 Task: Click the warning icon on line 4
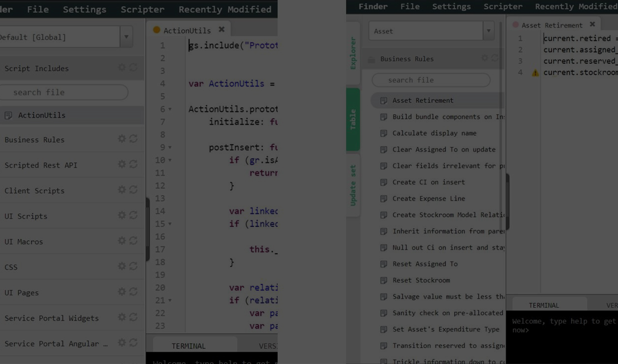pos(535,73)
